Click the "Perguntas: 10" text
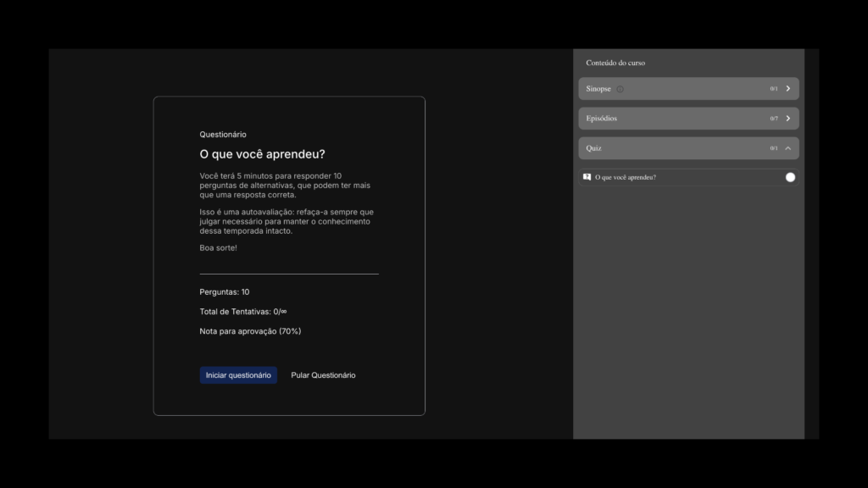Screen dimensions: 868x488 click(224, 291)
